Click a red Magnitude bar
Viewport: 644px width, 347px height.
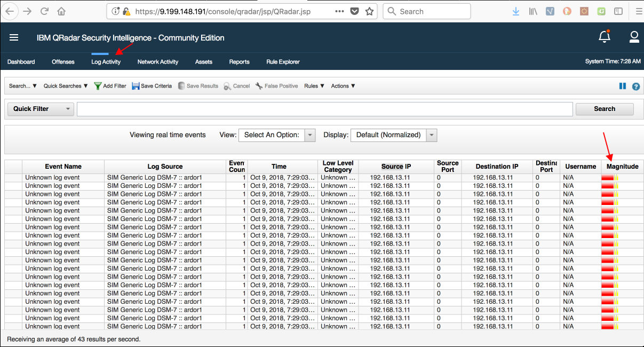[608, 186]
